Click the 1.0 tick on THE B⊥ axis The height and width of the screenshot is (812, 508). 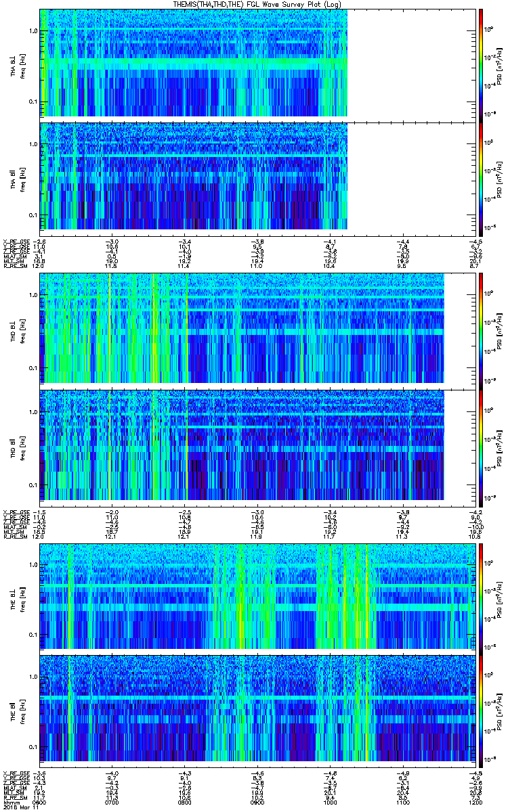(x=33, y=564)
